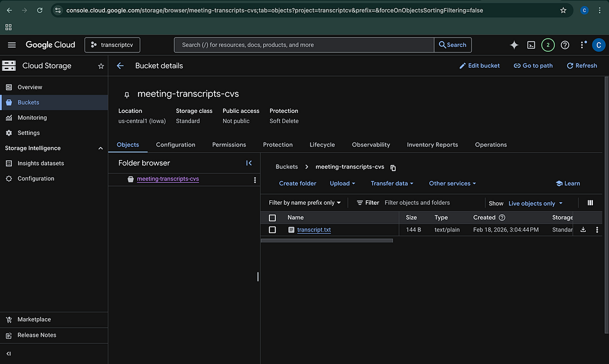Switch to the Operations tab
The image size is (609, 364).
tap(491, 145)
